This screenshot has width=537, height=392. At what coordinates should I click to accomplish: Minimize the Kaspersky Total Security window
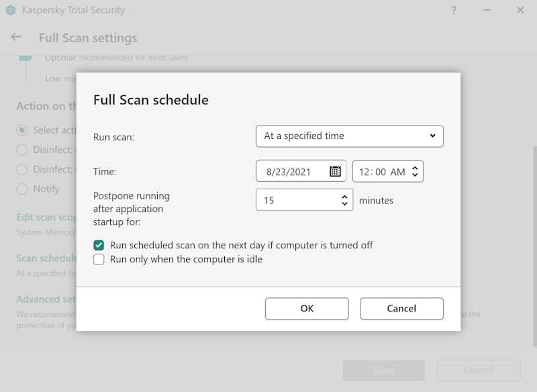487,10
